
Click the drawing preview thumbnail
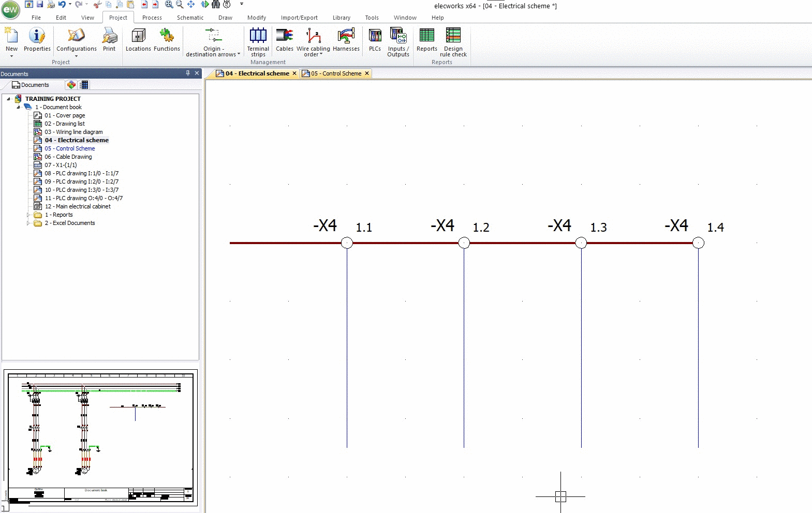(100, 438)
